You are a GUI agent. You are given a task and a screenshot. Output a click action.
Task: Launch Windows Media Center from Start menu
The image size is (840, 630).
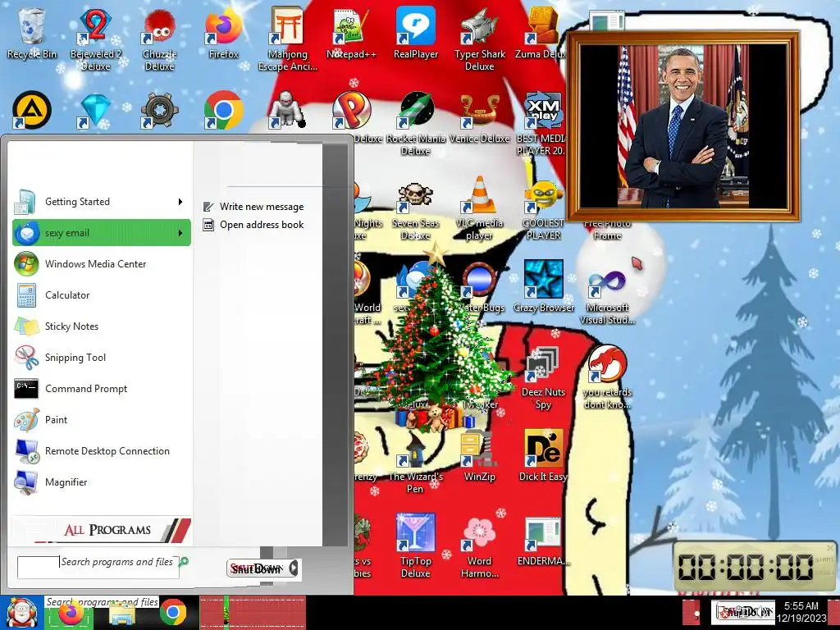coord(101,263)
